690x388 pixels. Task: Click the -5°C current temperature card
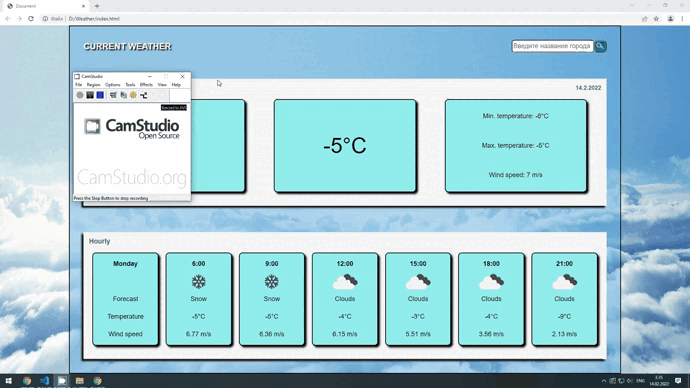(x=345, y=146)
